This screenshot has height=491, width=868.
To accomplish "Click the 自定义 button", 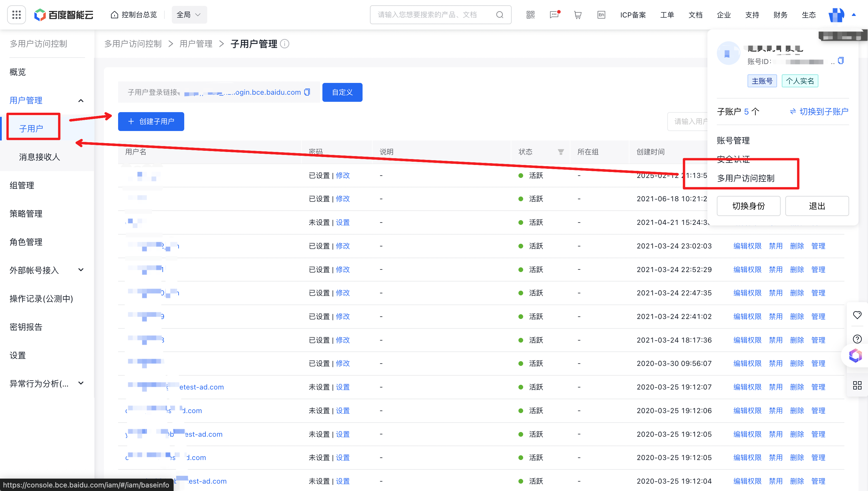I will 342,92.
